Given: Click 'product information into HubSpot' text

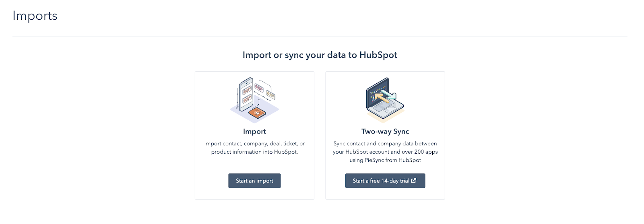Looking at the screenshot, I should (254, 152).
